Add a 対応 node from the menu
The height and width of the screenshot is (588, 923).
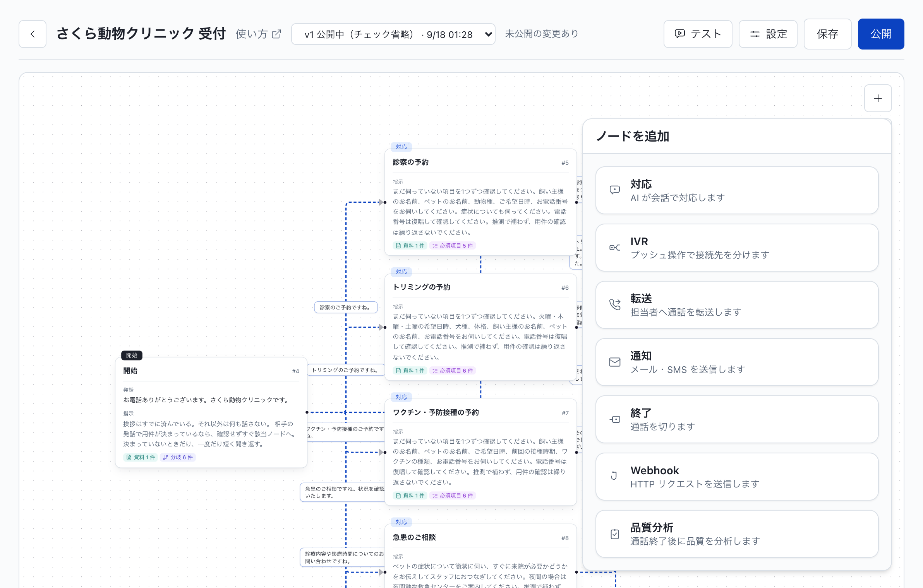pyautogui.click(x=737, y=190)
